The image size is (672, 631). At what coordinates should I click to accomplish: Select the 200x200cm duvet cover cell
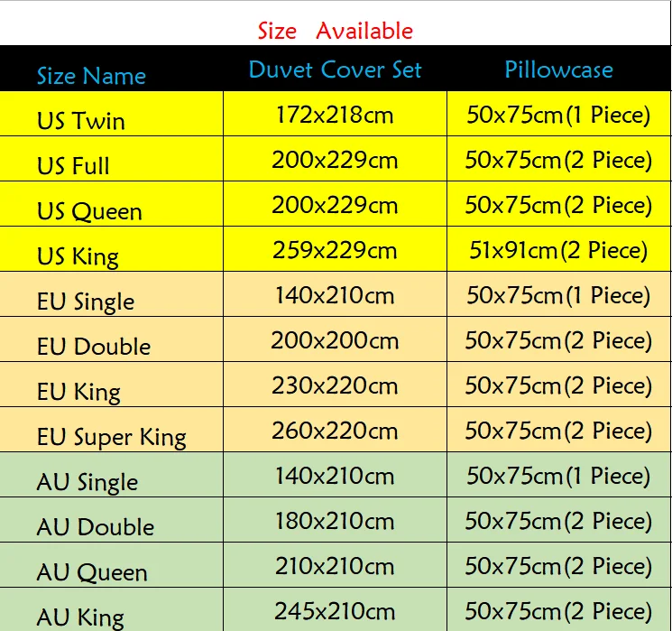(x=335, y=341)
